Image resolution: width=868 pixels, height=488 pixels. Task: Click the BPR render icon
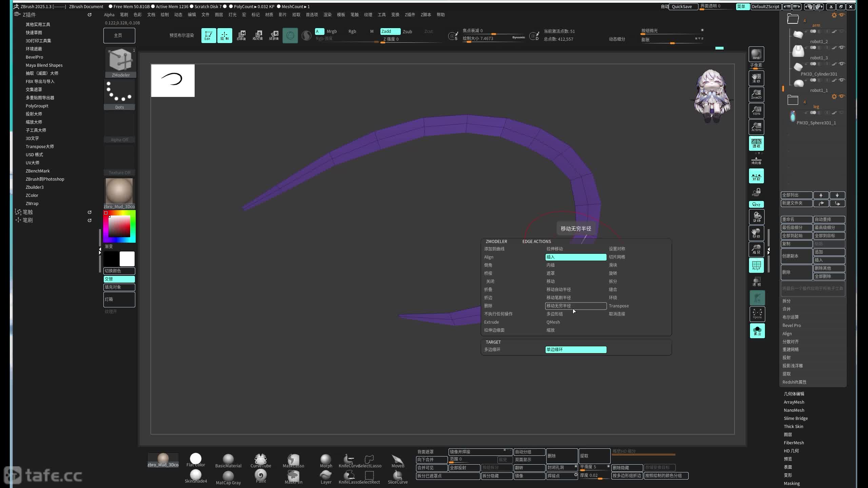(756, 54)
